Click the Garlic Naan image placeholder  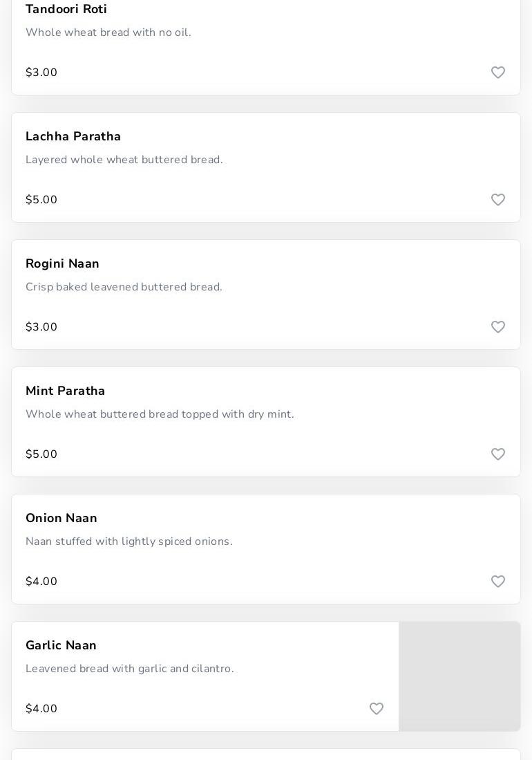(459, 676)
